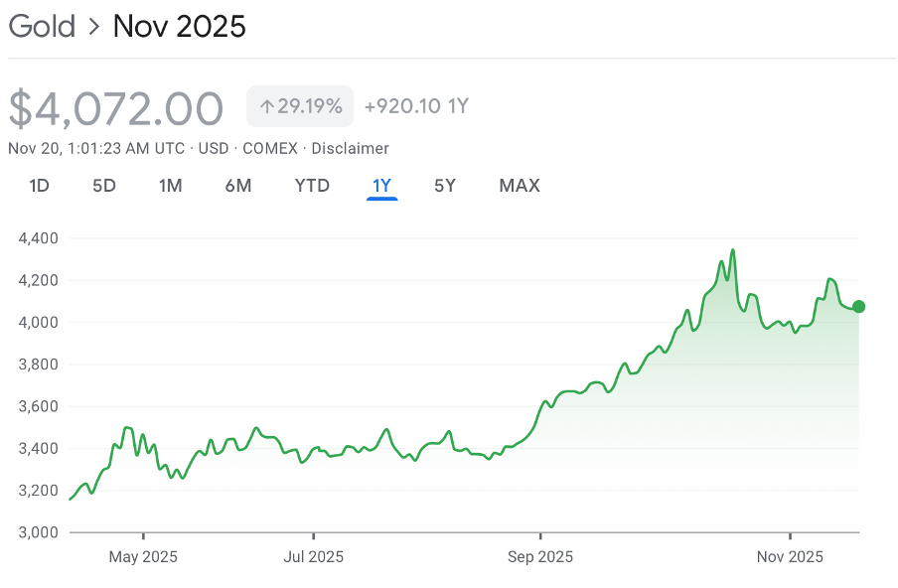Click the +920.10 1Y change text

(416, 106)
